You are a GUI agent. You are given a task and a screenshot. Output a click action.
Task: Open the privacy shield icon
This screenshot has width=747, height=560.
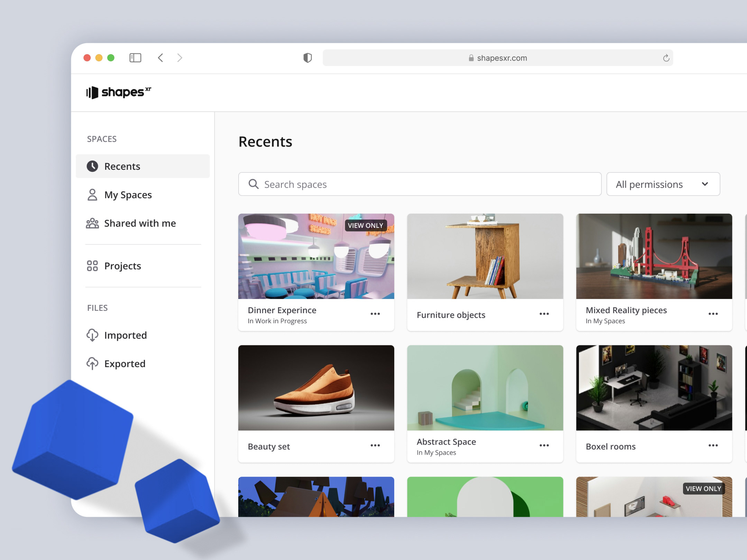[307, 58]
